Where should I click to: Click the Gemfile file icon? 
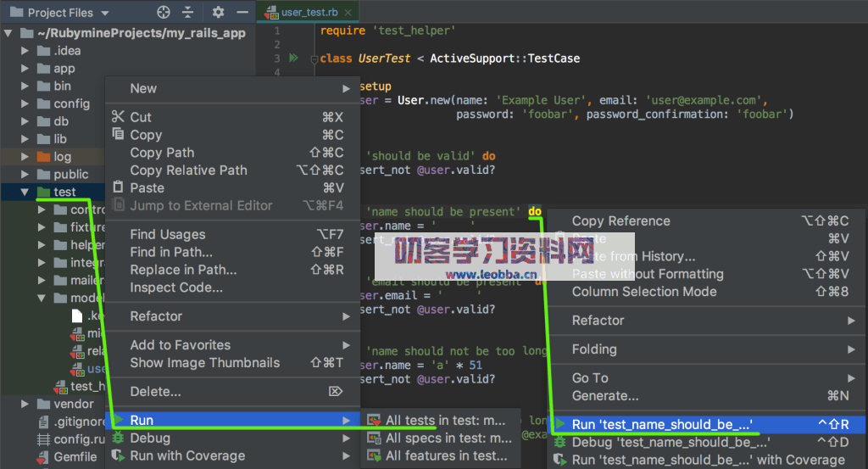[42, 457]
